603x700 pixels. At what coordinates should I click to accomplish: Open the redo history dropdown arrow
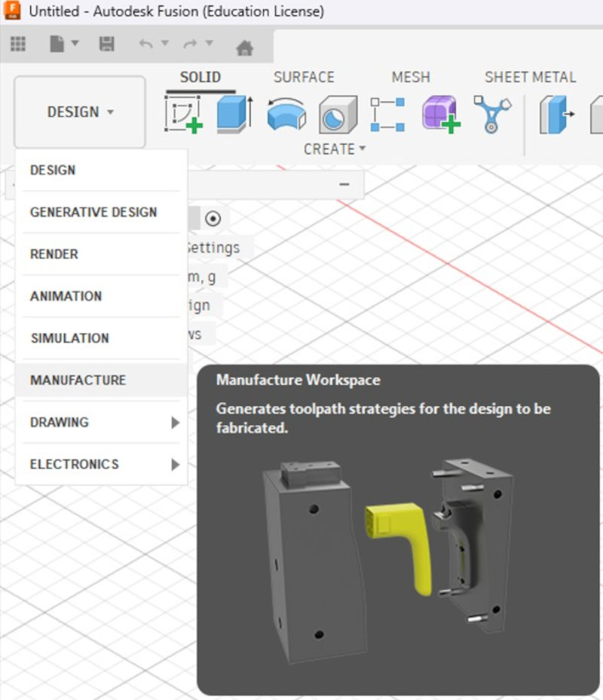[209, 43]
